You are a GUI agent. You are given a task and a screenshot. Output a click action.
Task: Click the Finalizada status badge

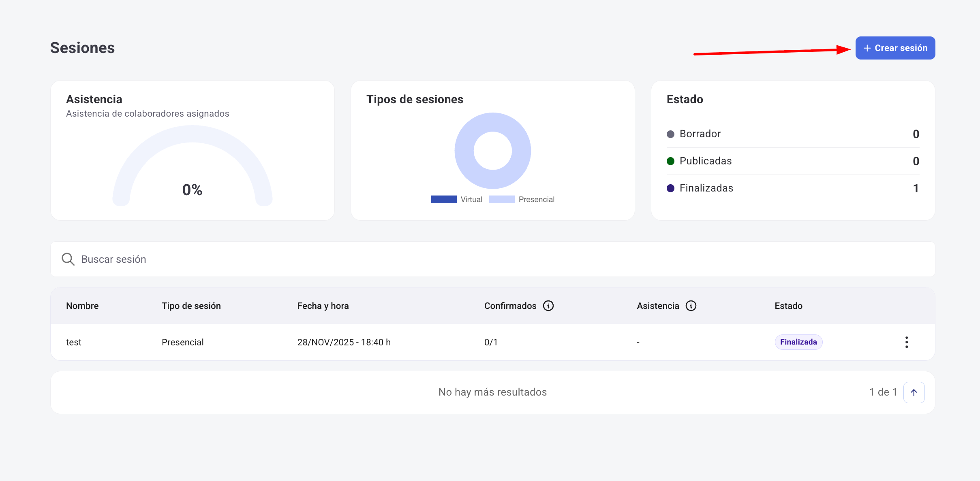click(x=798, y=342)
